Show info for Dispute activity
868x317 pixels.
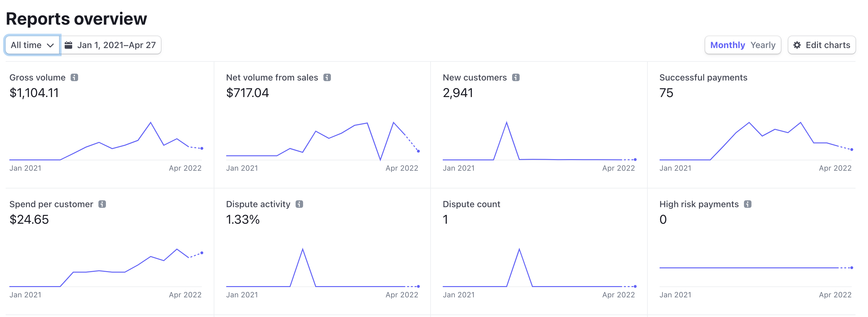(299, 204)
